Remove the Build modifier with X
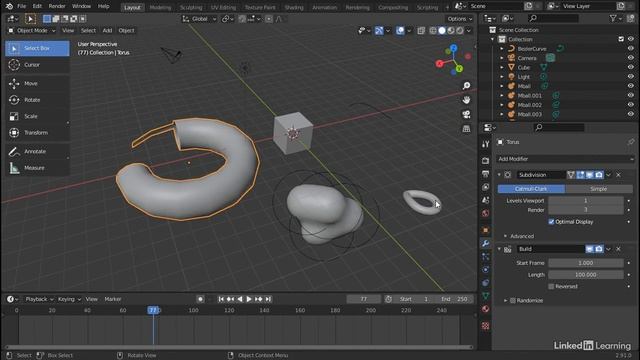Screen dimensions: 640x360 [618, 249]
